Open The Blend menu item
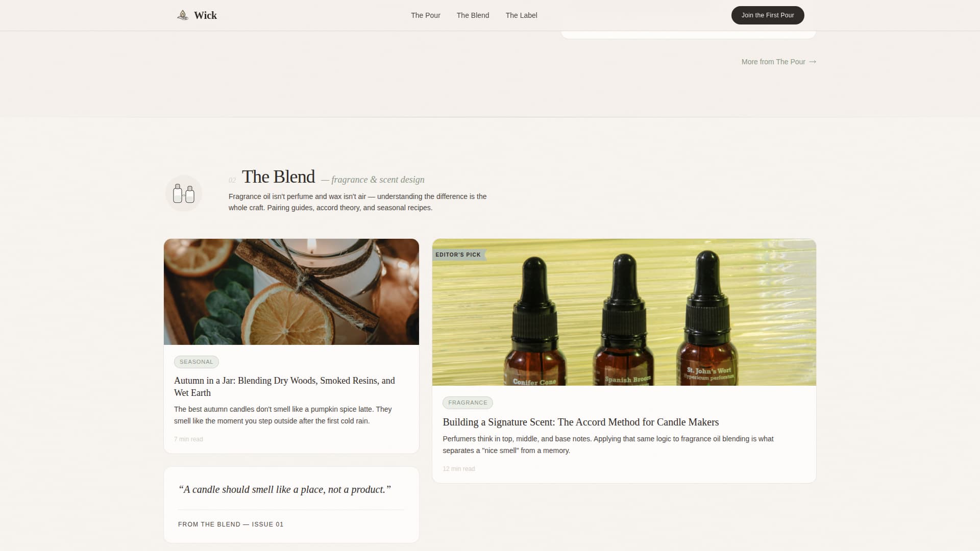The image size is (980, 551). pos(473,15)
